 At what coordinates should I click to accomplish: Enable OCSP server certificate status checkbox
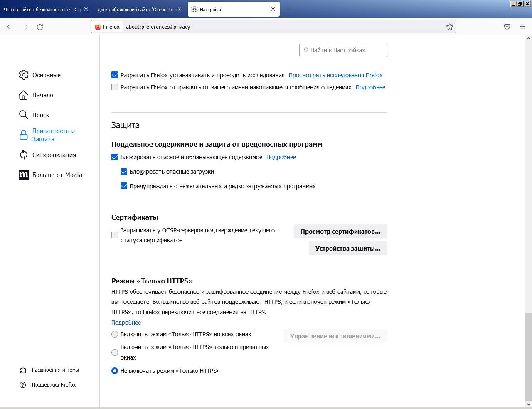pyautogui.click(x=115, y=235)
